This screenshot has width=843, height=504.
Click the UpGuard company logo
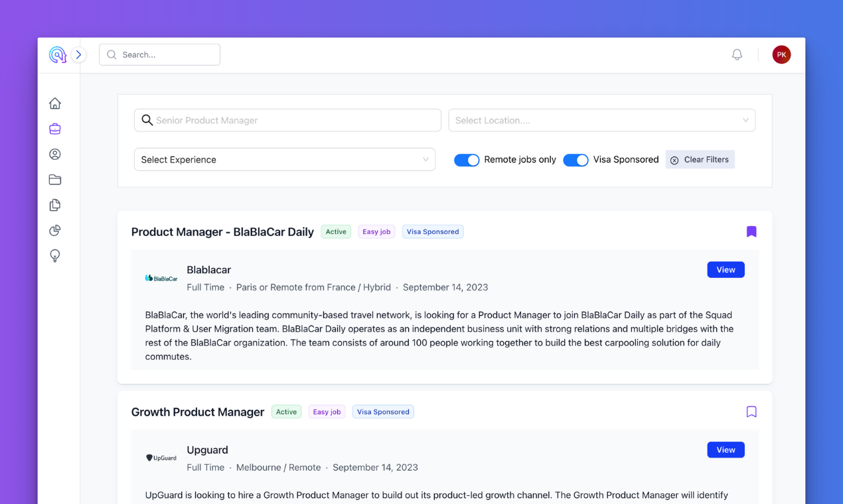(x=161, y=458)
